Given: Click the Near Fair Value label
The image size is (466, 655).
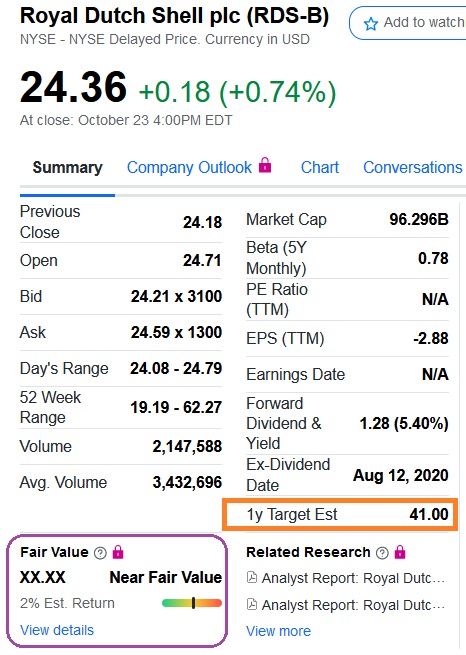Looking at the screenshot, I should click(x=166, y=577).
